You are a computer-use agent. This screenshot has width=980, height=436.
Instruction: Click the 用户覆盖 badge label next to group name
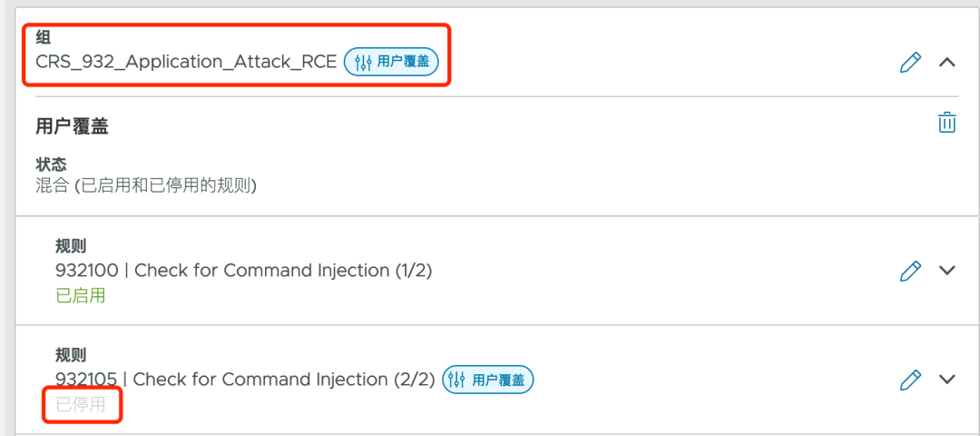(x=404, y=63)
